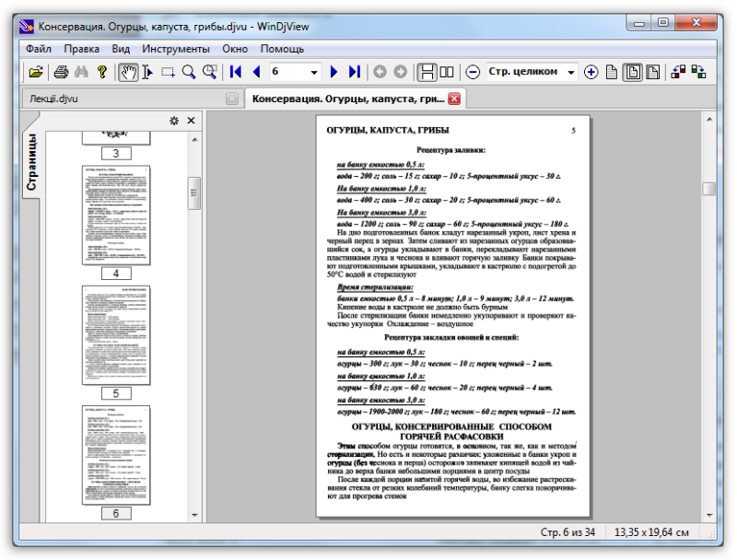This screenshot has height=560, width=737.
Task: Open the 'Стр. целиком' zoom dropdown
Action: coord(571,73)
